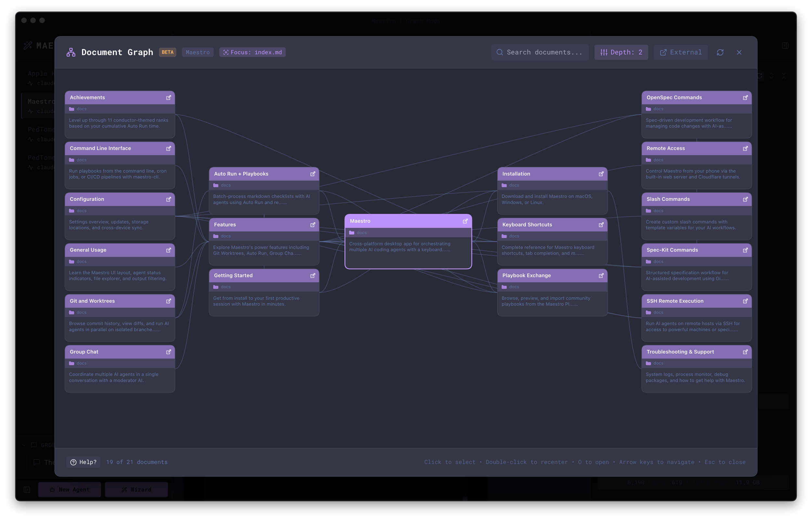This screenshot has width=812, height=520.
Task: Click the Group Chat description text
Action: (114, 378)
